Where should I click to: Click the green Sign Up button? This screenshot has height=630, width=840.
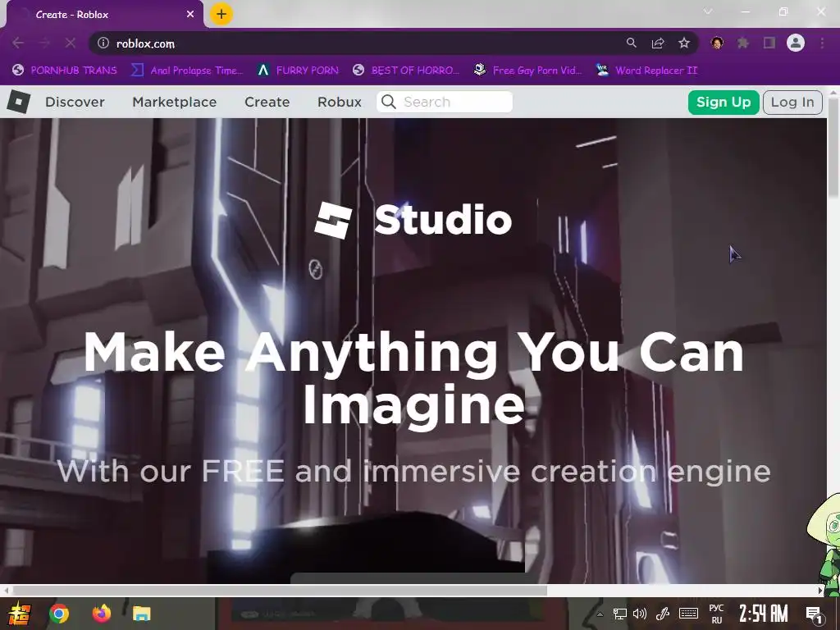(x=724, y=103)
